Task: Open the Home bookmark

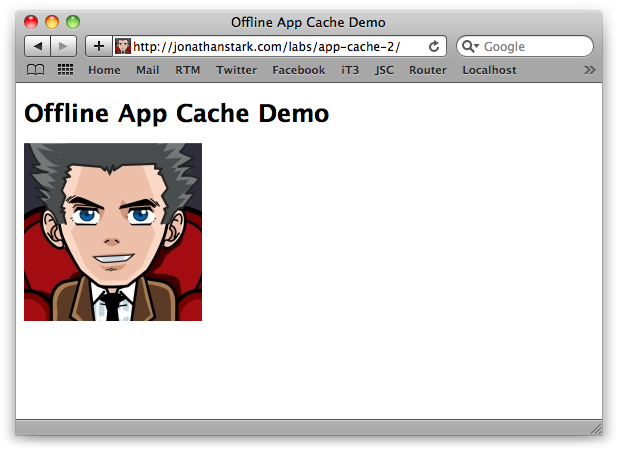Action: 104,70
